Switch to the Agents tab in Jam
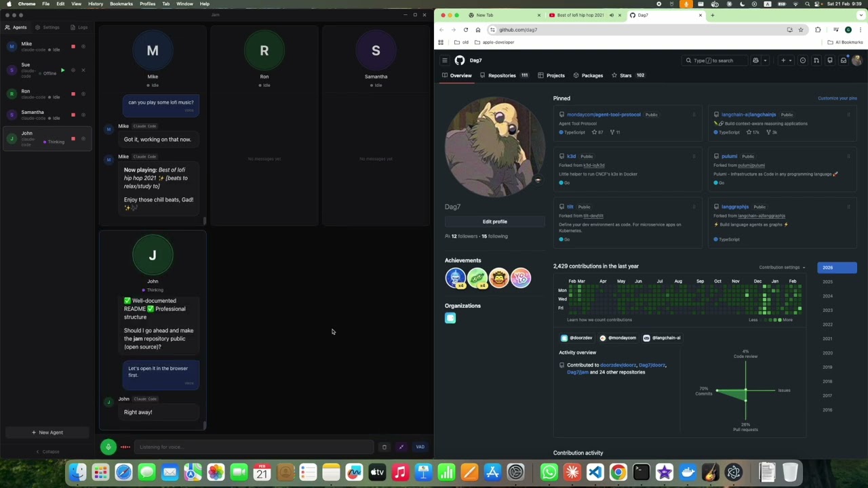The width and height of the screenshot is (868, 488). [16, 27]
